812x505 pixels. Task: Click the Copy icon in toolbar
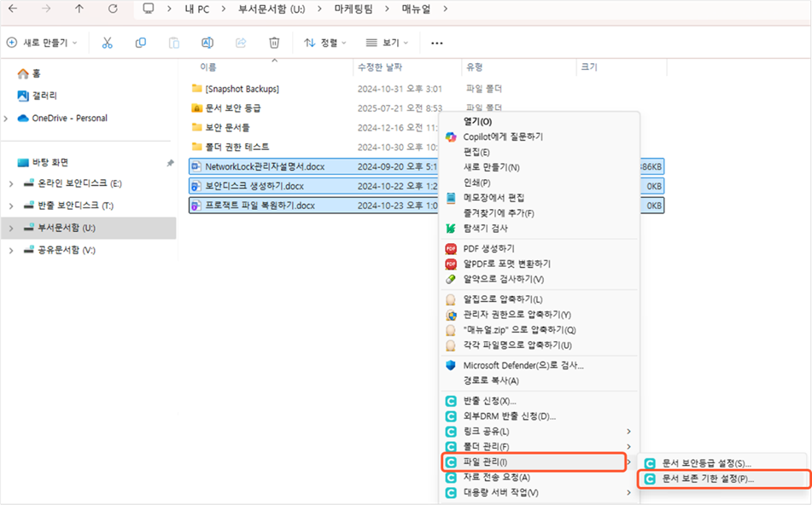pyautogui.click(x=141, y=43)
